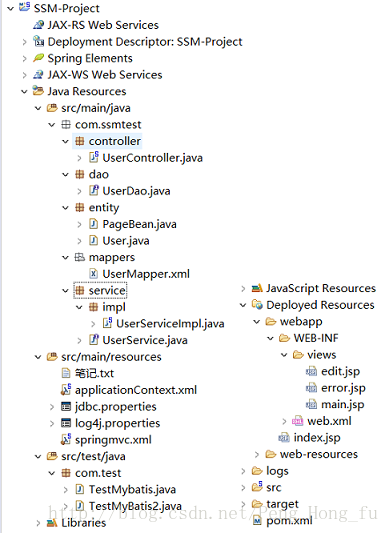Image resolution: width=389 pixels, height=533 pixels.
Task: Collapse the WEB-INF folder
Action: [x=270, y=338]
